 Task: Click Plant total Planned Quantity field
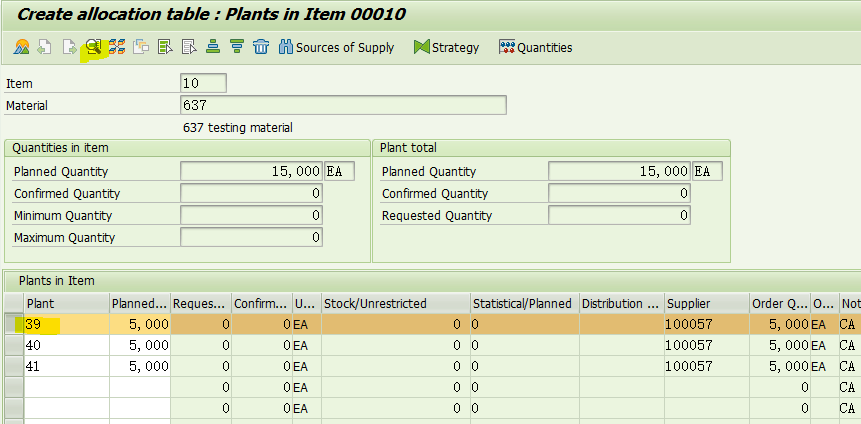[x=619, y=171]
